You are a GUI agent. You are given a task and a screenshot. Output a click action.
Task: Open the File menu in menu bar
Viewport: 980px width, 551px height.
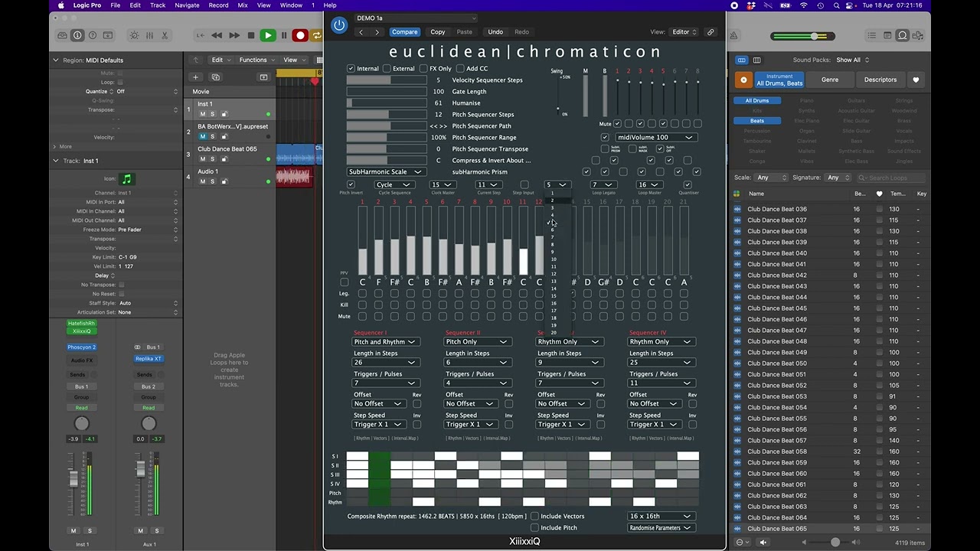click(x=115, y=5)
